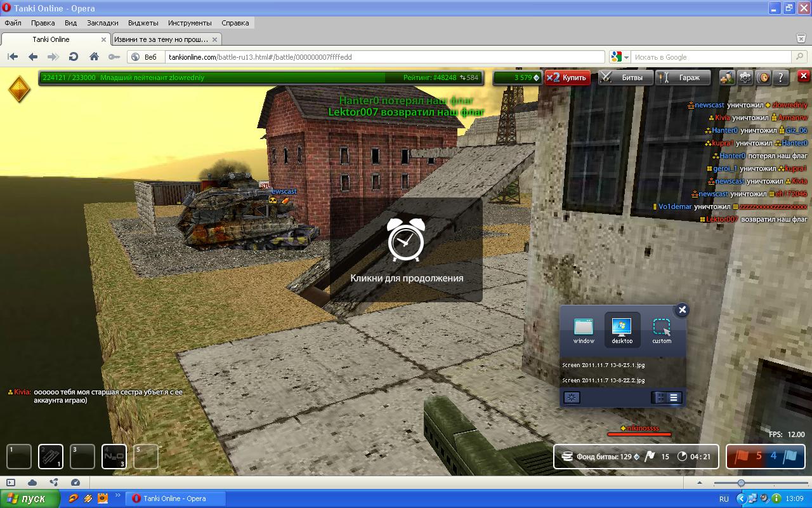The width and height of the screenshot is (812, 508).
Task: Click Opera's Rewind navigation arrow
Action: tap(13, 57)
